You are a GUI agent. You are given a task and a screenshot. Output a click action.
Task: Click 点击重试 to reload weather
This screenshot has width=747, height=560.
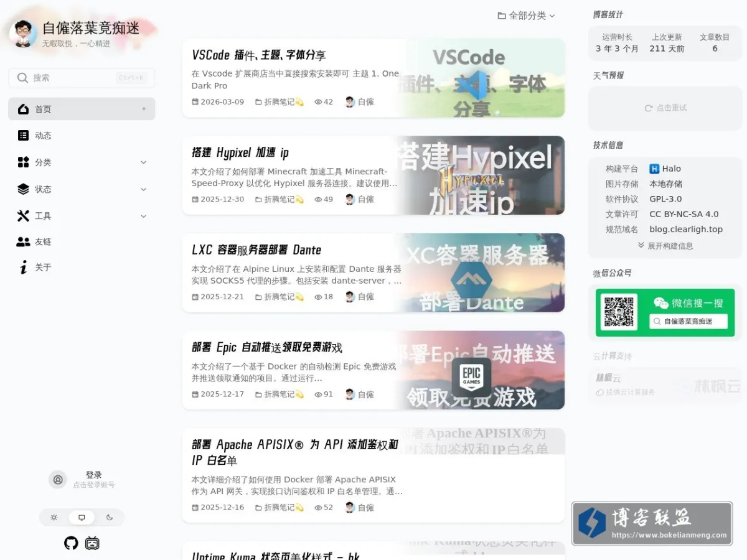pyautogui.click(x=665, y=108)
